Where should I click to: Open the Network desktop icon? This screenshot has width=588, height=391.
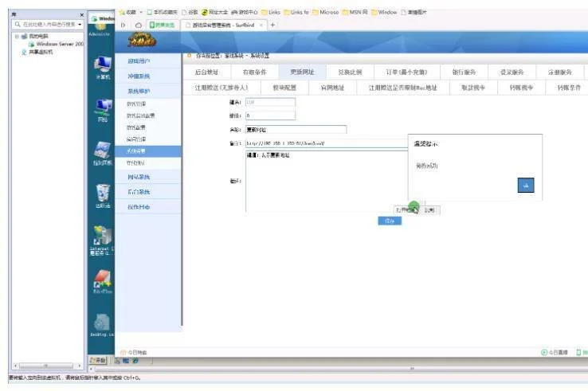click(103, 108)
